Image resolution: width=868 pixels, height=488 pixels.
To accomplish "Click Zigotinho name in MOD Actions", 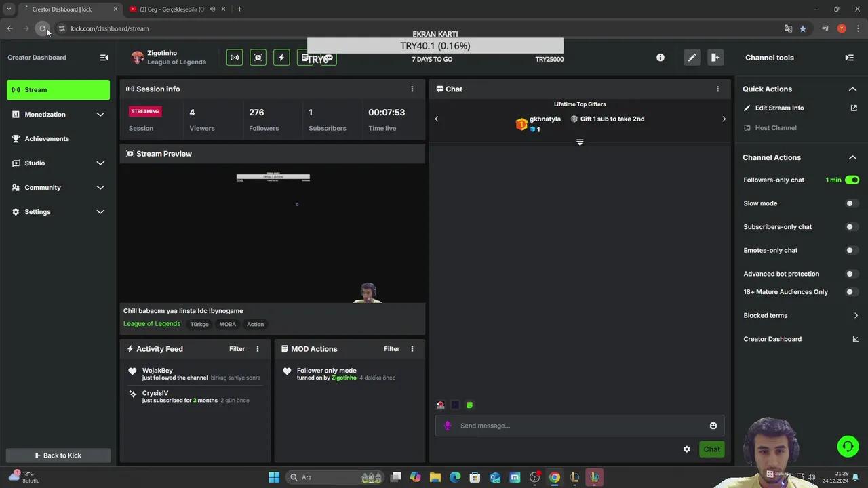I will (344, 378).
